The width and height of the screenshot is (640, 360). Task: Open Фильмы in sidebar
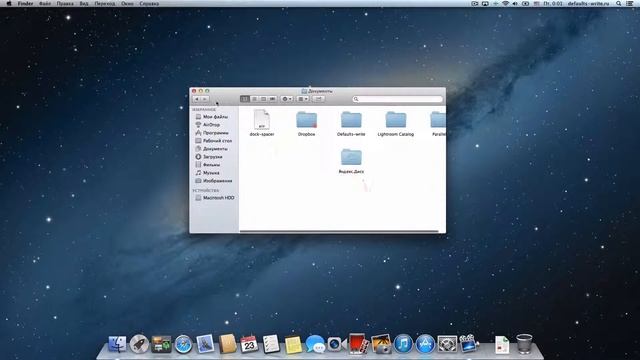(214, 164)
